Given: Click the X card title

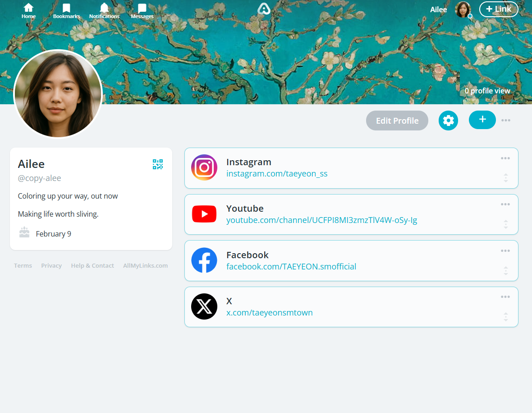Looking at the screenshot, I should [229, 301].
